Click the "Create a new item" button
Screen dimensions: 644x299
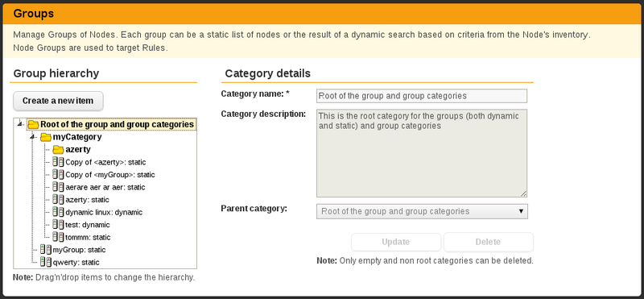coord(58,101)
